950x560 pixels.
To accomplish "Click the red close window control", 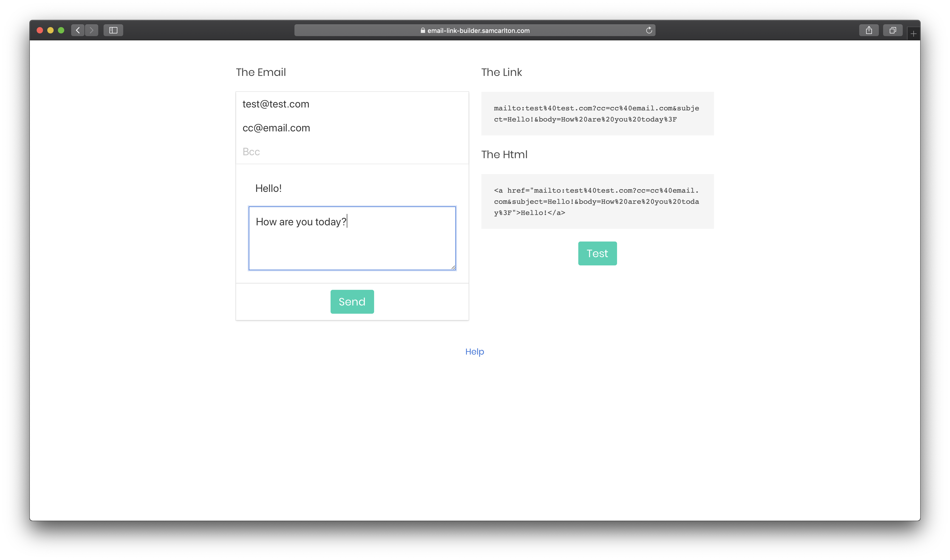I will 39,30.
